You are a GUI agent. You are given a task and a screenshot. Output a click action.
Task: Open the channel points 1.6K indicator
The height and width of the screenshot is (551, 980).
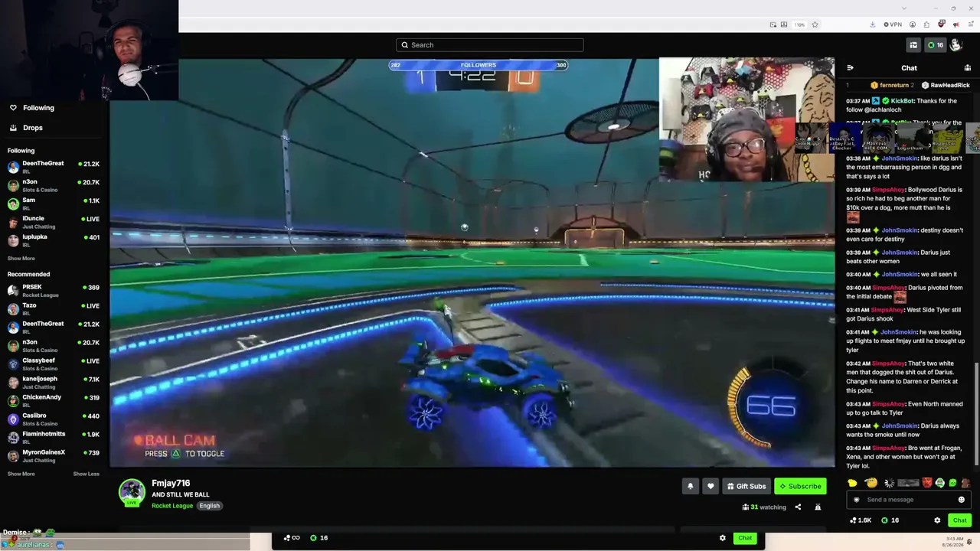[x=861, y=520]
